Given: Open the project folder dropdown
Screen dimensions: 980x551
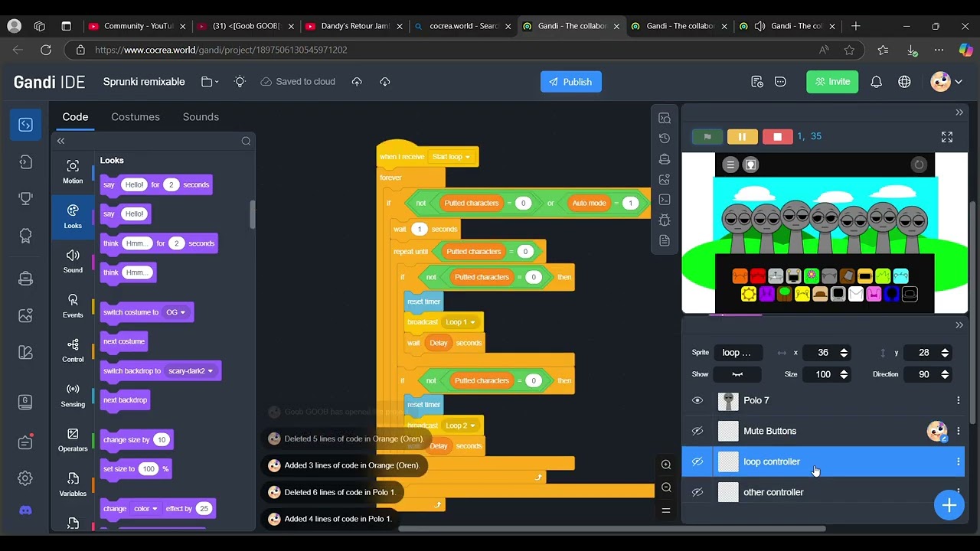Looking at the screenshot, I should pyautogui.click(x=209, y=82).
